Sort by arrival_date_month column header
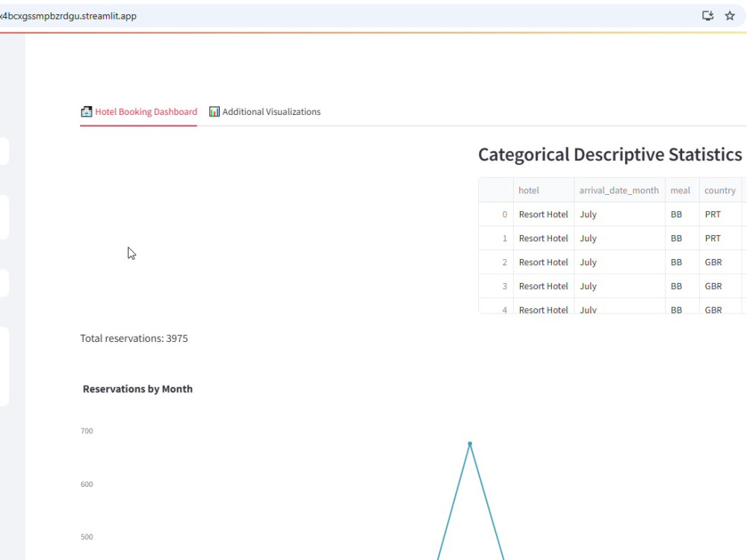 pyautogui.click(x=619, y=190)
